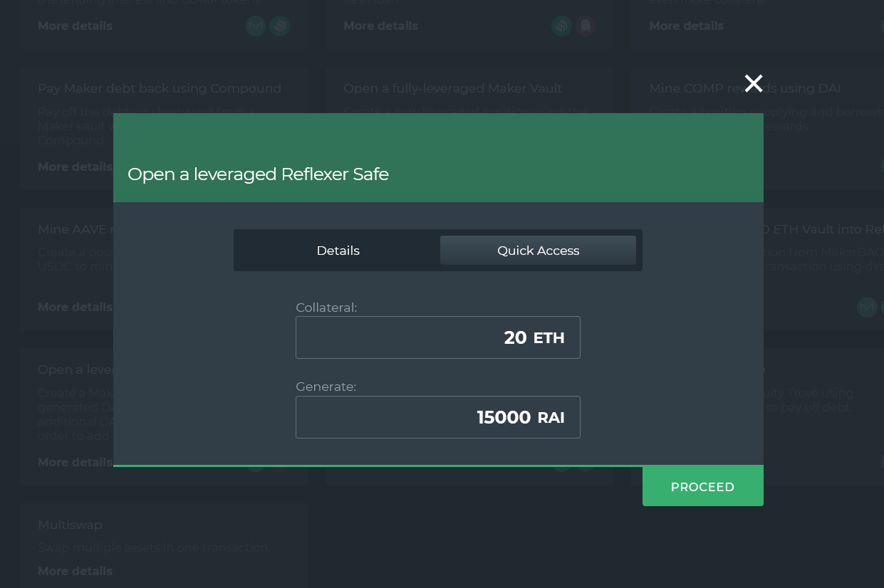Click the Open a leveraged Reflexer Safe heading
The image size is (884, 588).
[x=258, y=174]
